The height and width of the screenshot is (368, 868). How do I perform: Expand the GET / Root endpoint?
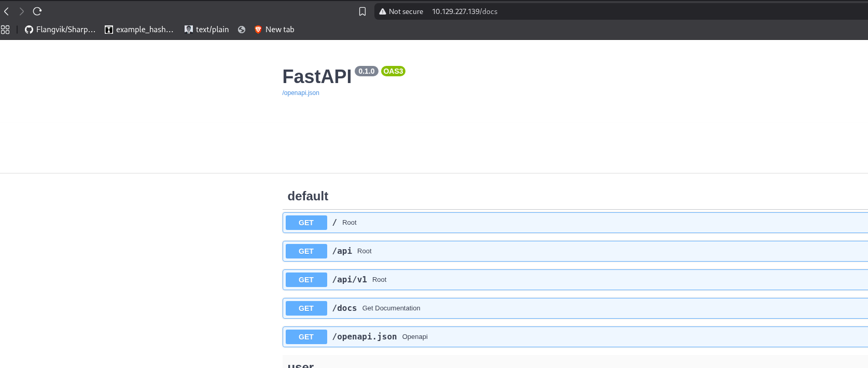click(575, 223)
